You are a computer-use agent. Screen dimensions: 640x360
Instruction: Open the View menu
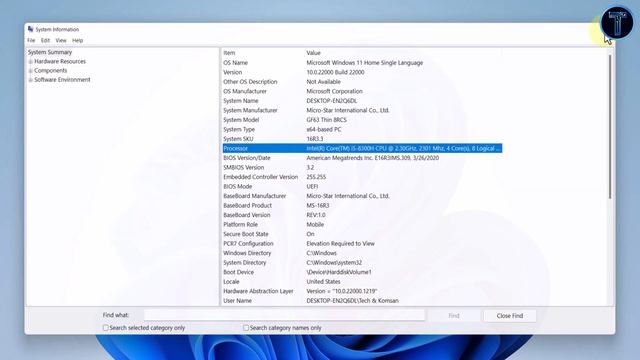point(61,40)
